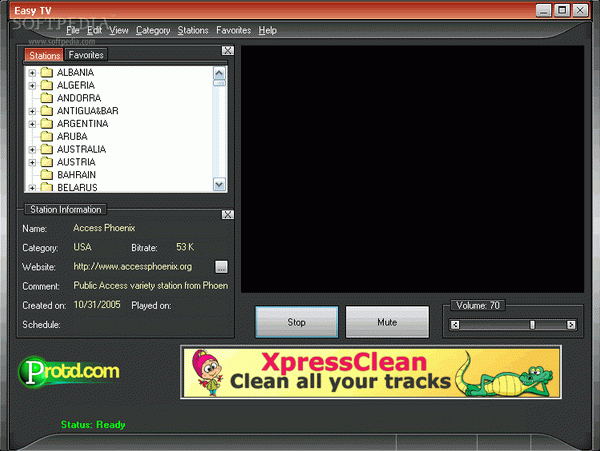Click the Public Access comment text
The height and width of the screenshot is (451, 600).
(x=151, y=286)
